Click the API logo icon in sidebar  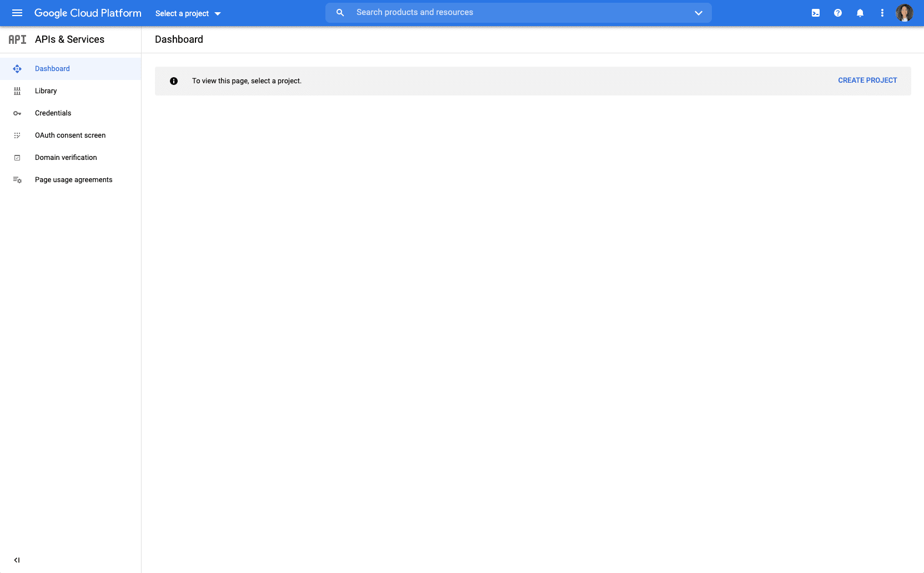(x=17, y=39)
